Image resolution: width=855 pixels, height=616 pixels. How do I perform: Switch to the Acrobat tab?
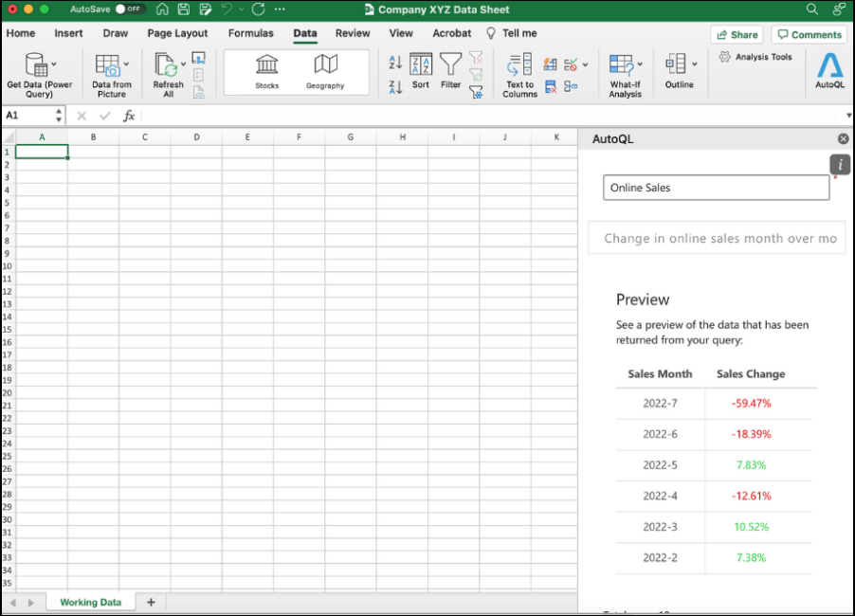(452, 33)
